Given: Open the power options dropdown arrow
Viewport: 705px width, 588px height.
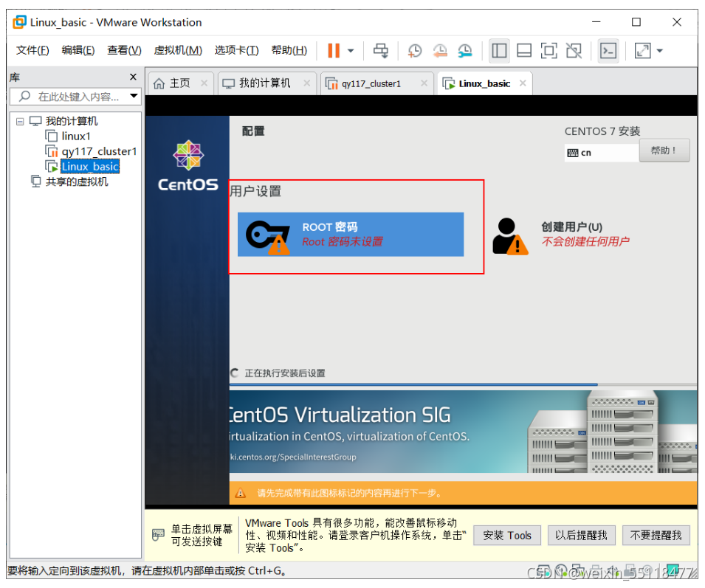Looking at the screenshot, I should (351, 51).
